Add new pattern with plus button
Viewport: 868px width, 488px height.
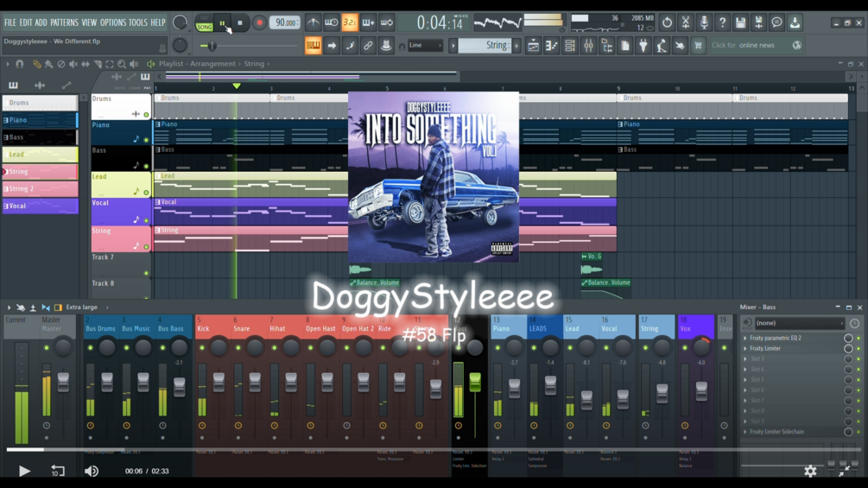pyautogui.click(x=517, y=46)
